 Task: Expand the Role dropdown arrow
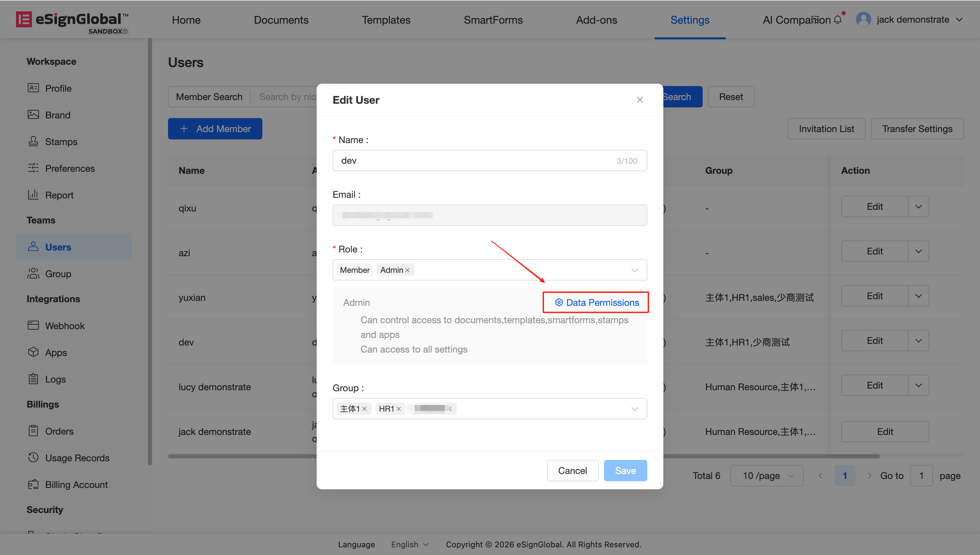634,270
